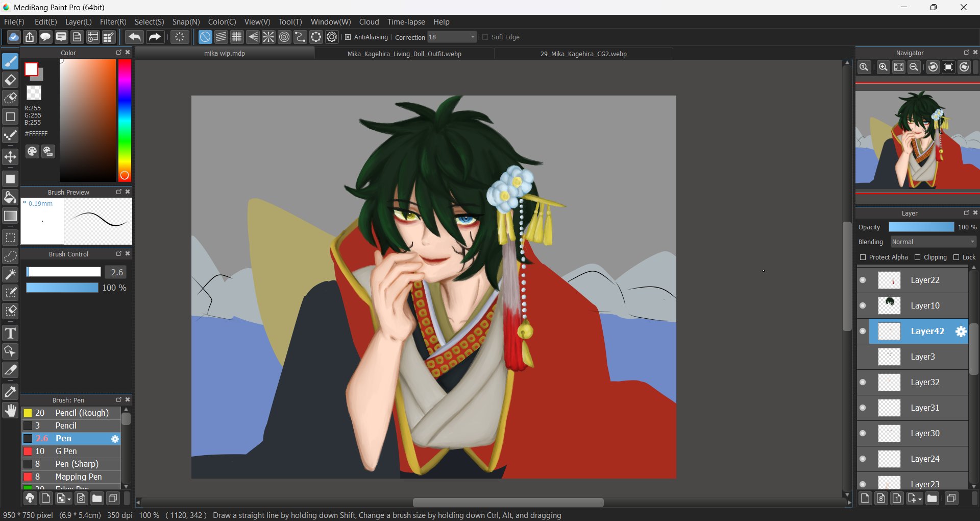Click the layer Opacity slider
This screenshot has width=980, height=521.
coord(921,227)
